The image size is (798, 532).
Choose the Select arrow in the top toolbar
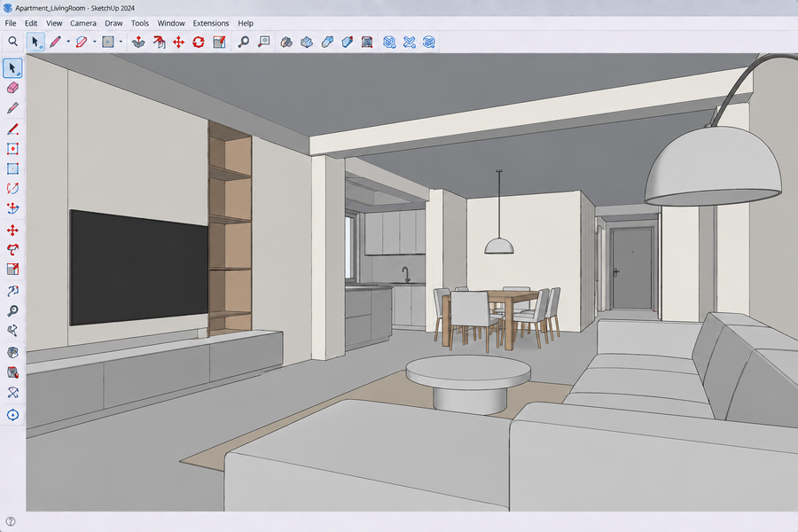(35, 42)
